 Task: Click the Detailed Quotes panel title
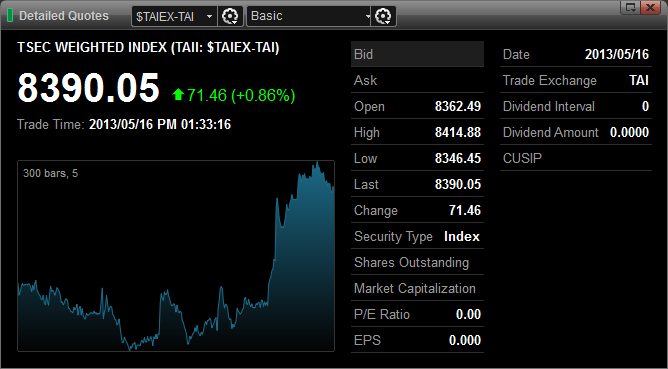pyautogui.click(x=64, y=16)
